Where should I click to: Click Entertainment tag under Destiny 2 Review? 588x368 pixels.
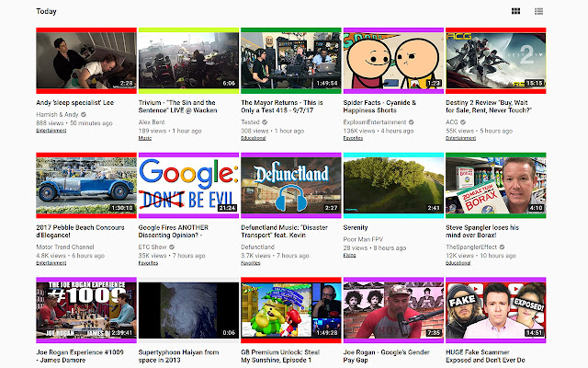(461, 138)
